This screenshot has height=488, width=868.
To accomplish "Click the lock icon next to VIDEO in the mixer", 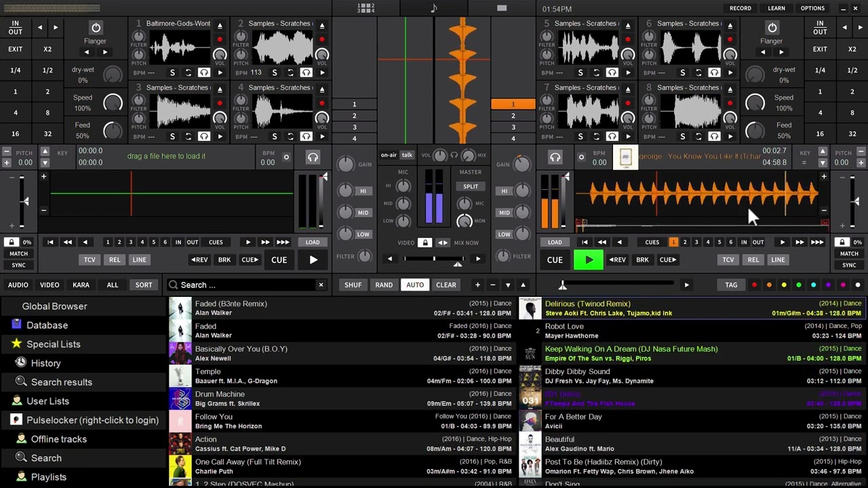I will coord(425,243).
